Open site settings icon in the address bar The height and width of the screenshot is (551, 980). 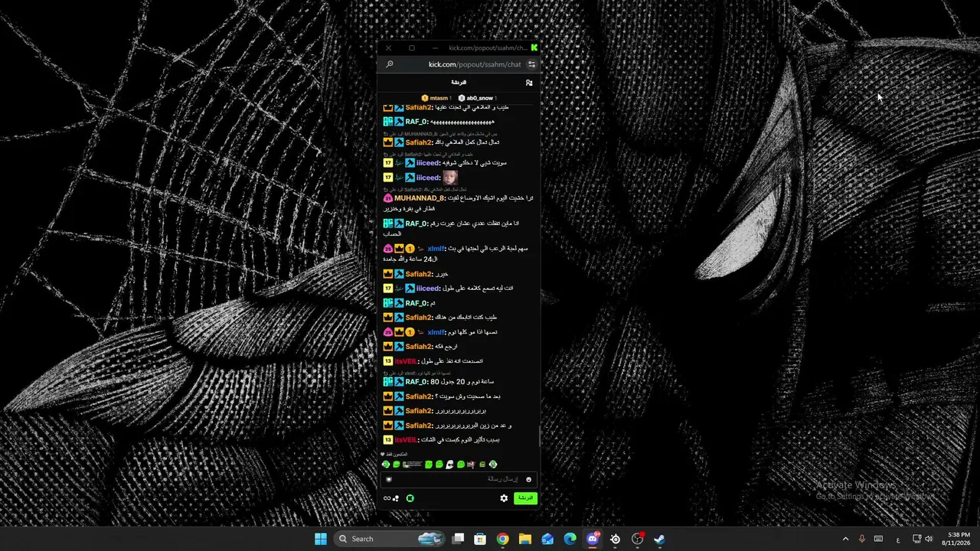[532, 64]
